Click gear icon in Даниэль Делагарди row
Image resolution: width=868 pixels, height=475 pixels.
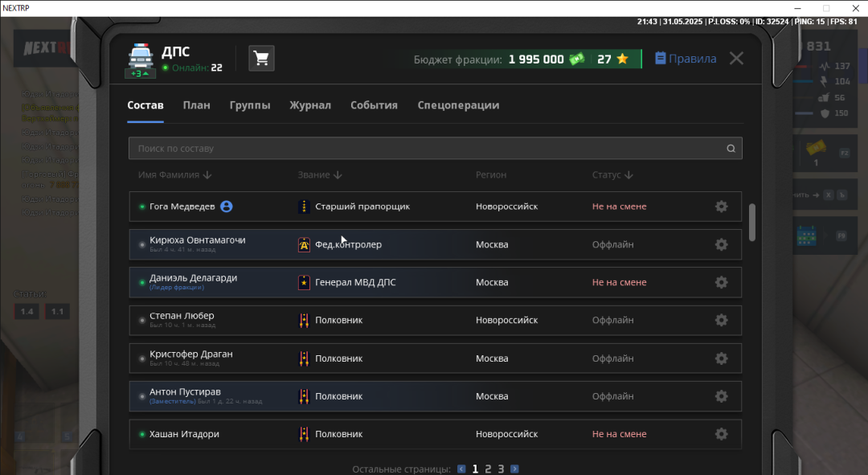(721, 282)
